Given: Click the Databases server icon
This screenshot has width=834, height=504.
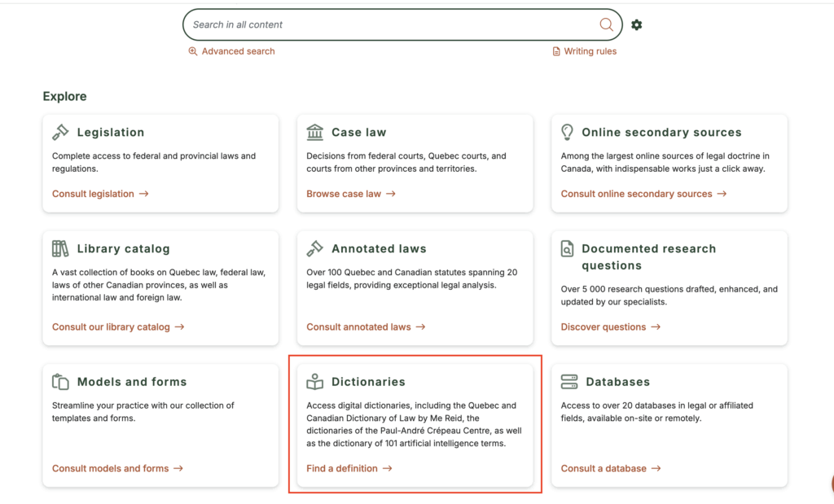Looking at the screenshot, I should pyautogui.click(x=569, y=382).
